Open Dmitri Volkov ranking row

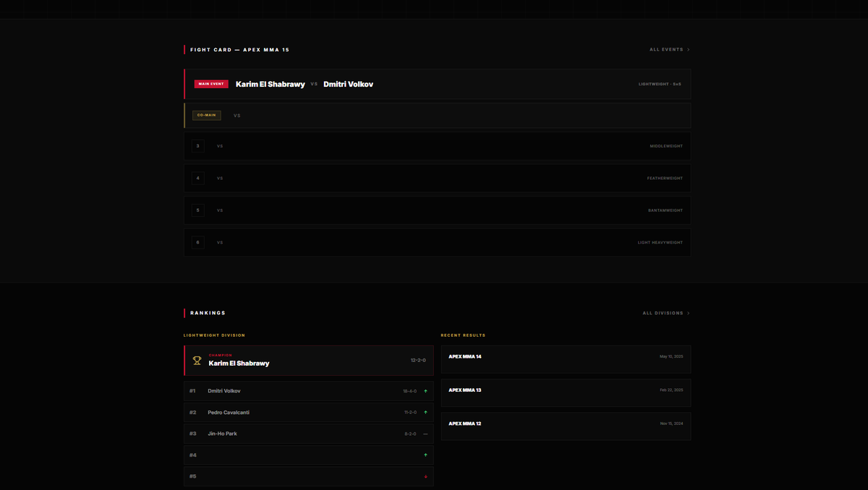pos(309,391)
